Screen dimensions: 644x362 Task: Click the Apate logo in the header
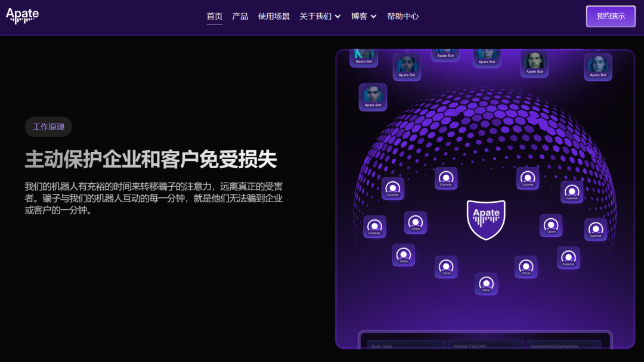22,16
